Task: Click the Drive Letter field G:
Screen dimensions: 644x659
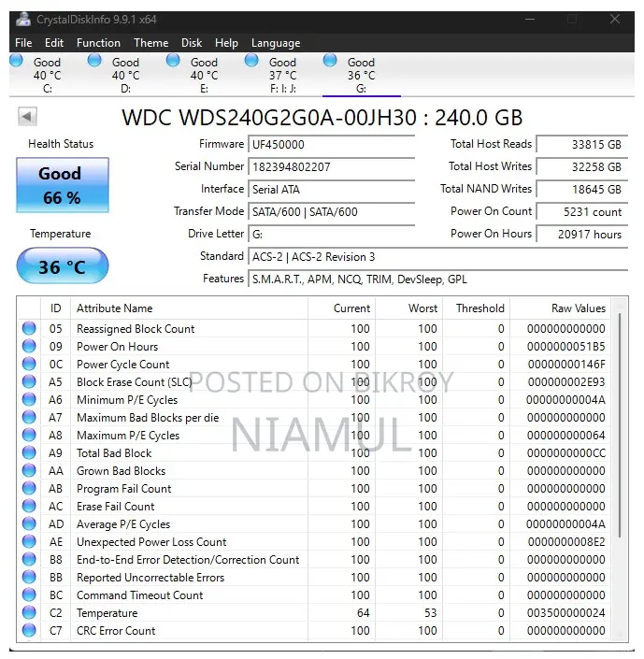Action: coord(332,234)
